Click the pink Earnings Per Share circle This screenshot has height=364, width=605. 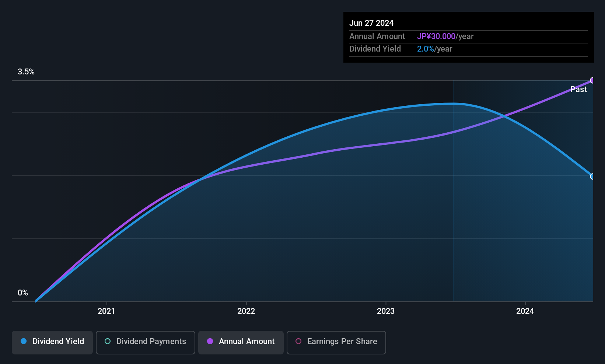coord(298,341)
